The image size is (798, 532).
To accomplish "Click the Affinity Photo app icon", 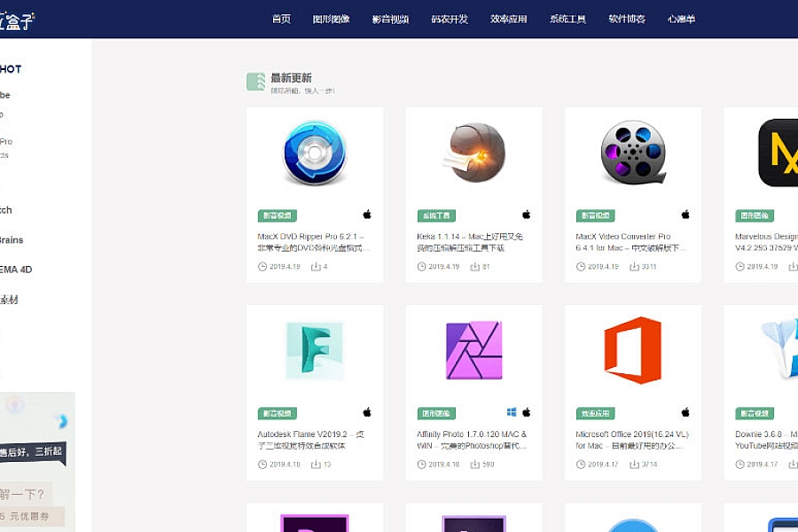I will [x=473, y=350].
